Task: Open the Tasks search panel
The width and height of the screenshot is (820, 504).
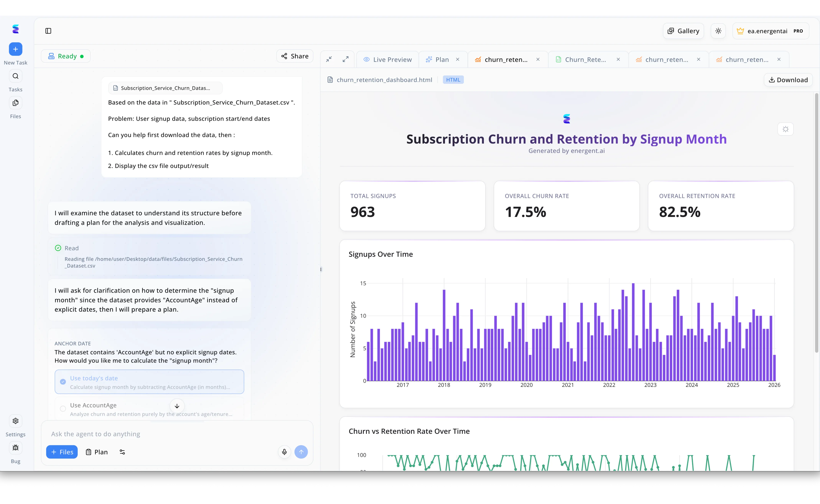Action: tap(15, 76)
